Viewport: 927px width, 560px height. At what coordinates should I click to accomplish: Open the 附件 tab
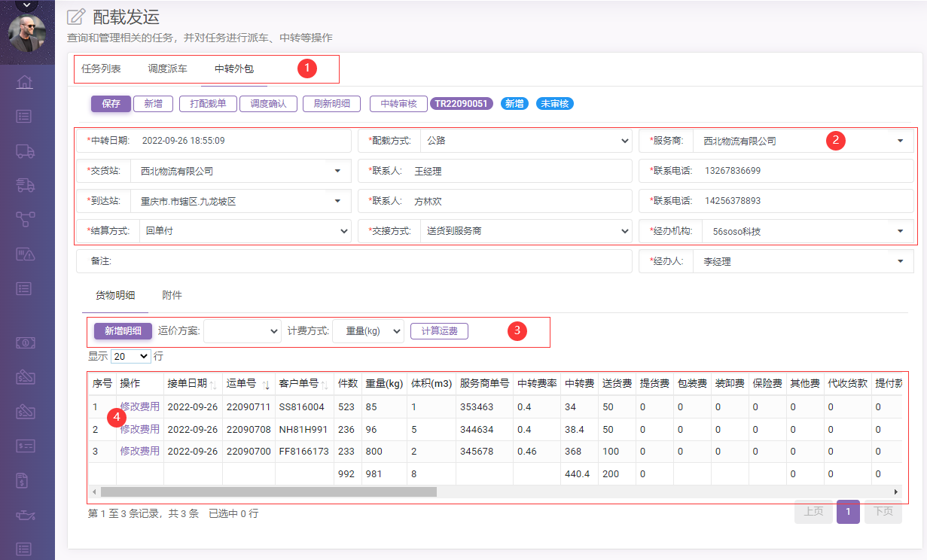172,295
